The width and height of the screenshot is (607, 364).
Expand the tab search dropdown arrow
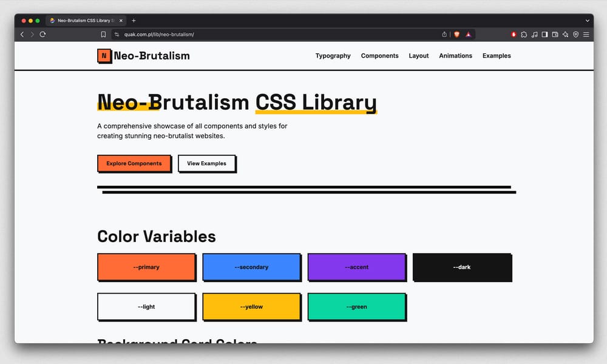587,21
